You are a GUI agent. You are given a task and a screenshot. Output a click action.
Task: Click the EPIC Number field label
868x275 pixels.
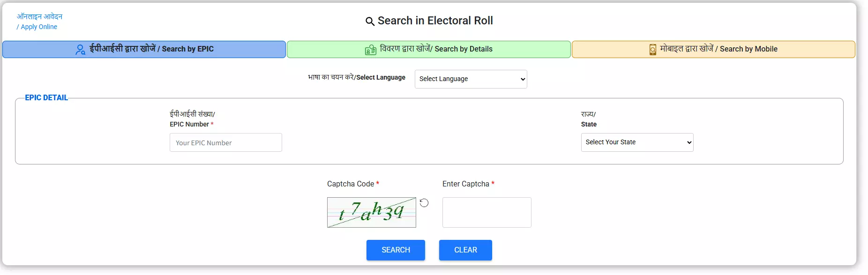(189, 124)
